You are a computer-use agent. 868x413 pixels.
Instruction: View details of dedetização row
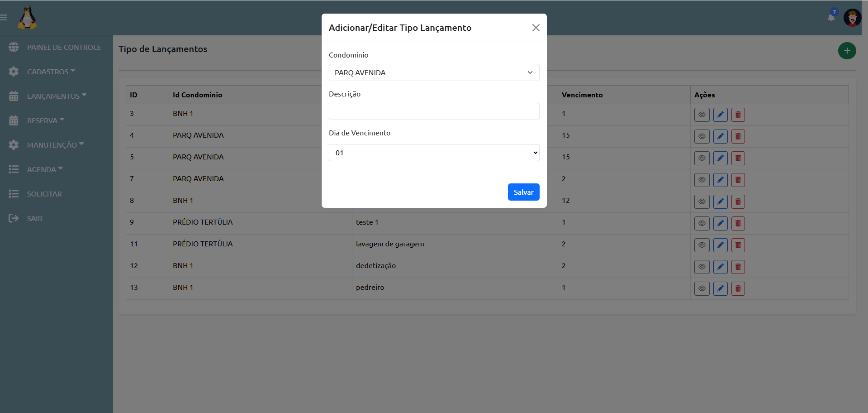tap(702, 267)
